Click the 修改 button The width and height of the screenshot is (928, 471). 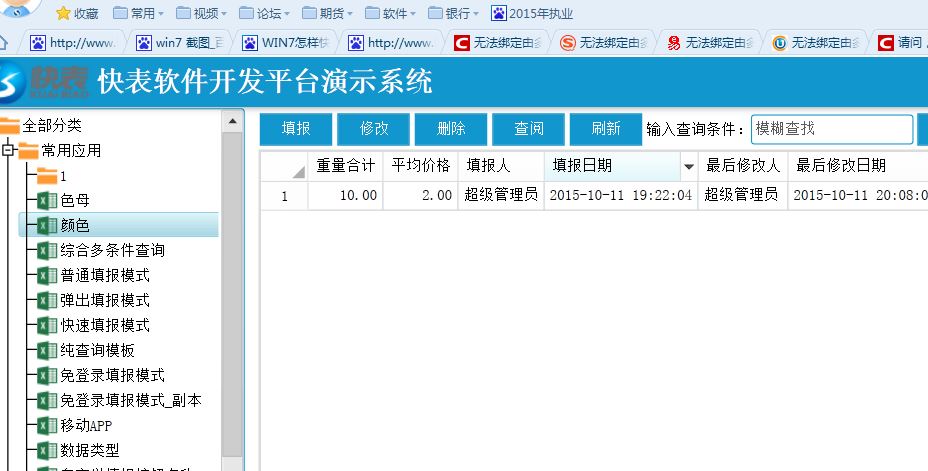pos(373,129)
